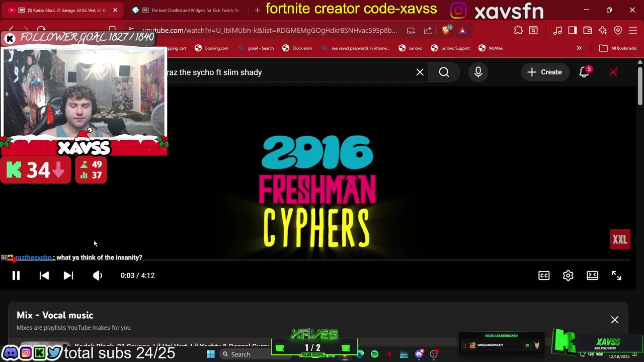Image resolution: width=644 pixels, height=362 pixels.
Task: Click the address bar URL
Action: (x=269, y=30)
